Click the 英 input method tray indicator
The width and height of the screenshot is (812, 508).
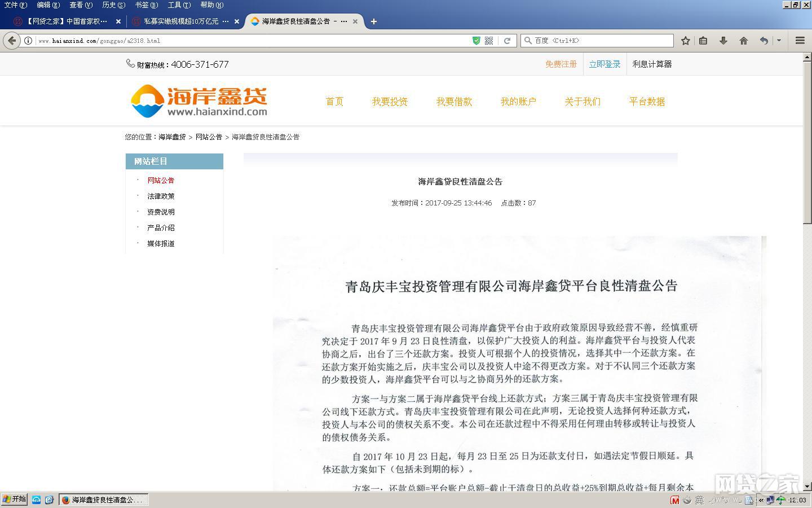(699, 500)
